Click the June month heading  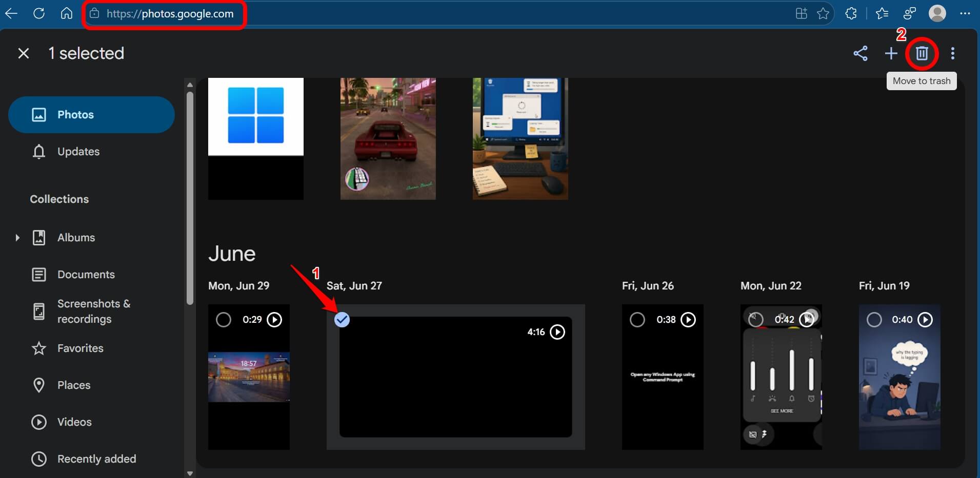pos(232,254)
